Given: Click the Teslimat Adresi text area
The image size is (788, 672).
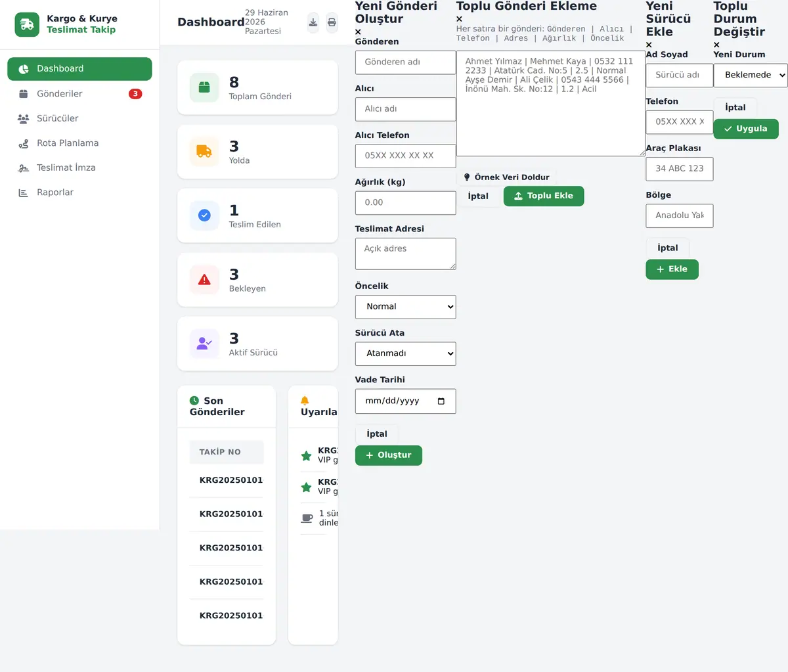Looking at the screenshot, I should (405, 254).
